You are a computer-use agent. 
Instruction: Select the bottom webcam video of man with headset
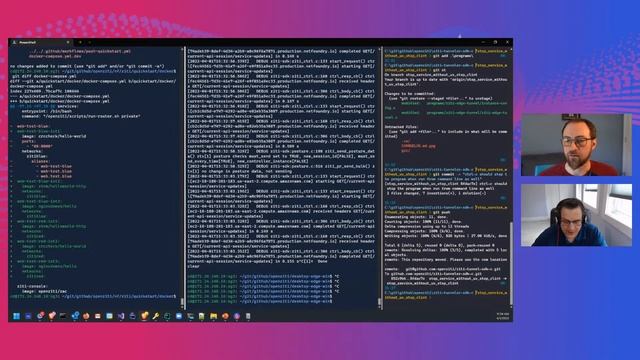point(576,215)
